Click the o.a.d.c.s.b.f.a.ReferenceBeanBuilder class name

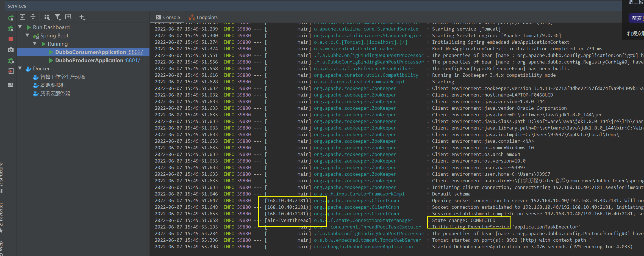pos(363,68)
